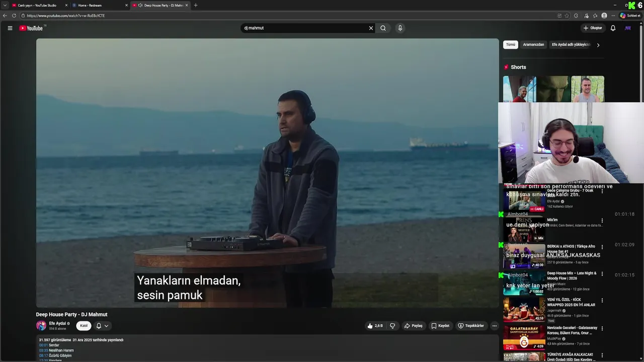644x362 pixels.
Task: Save the video with Kaydet
Action: [440, 326]
